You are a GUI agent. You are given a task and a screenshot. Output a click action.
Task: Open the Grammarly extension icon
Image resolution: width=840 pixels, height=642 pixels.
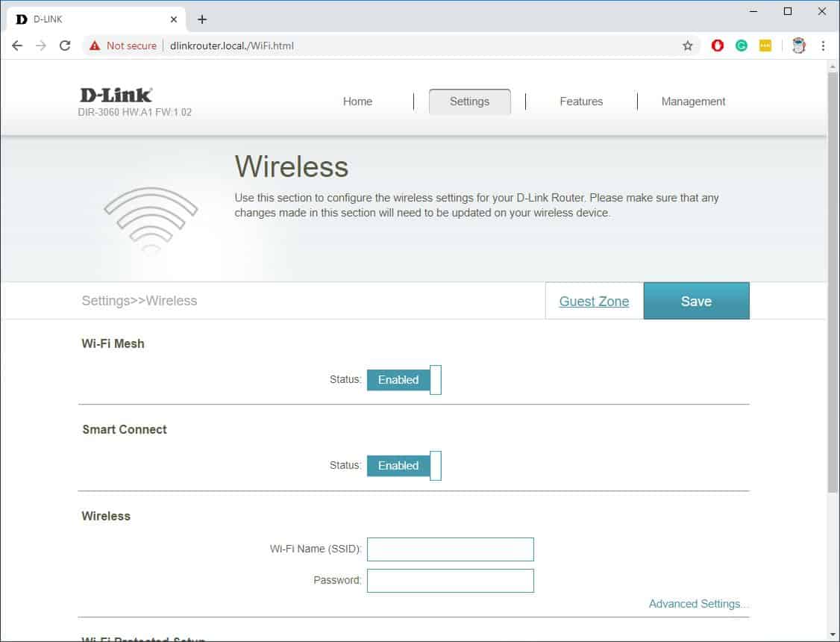pos(741,46)
